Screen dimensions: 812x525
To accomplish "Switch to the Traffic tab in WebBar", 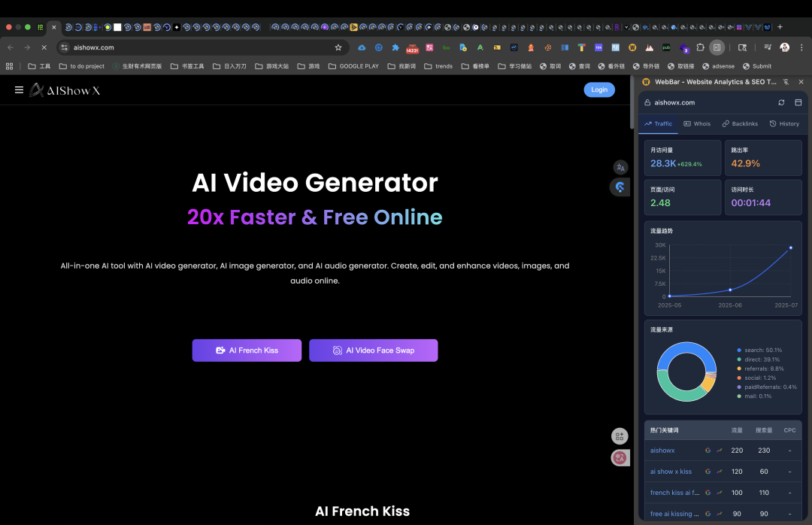I will (x=658, y=124).
